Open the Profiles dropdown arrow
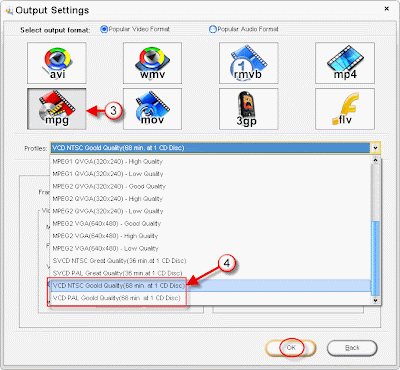 [x=375, y=148]
